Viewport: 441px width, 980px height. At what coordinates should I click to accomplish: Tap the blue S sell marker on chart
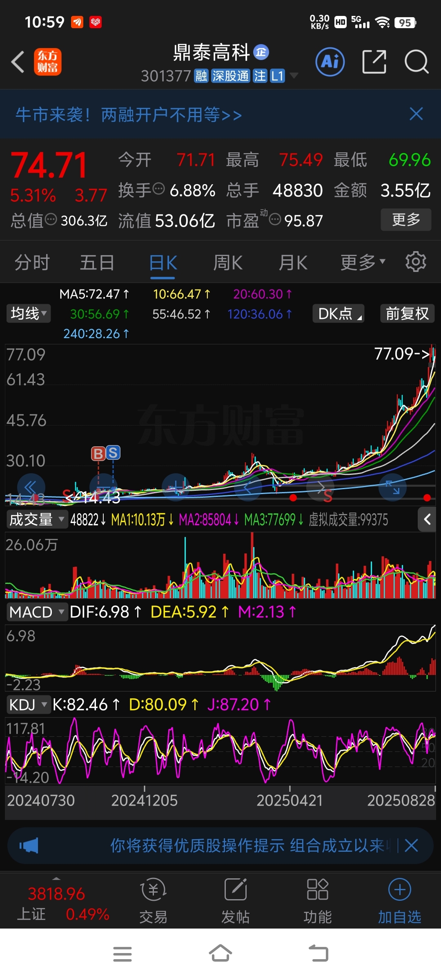coord(113,453)
